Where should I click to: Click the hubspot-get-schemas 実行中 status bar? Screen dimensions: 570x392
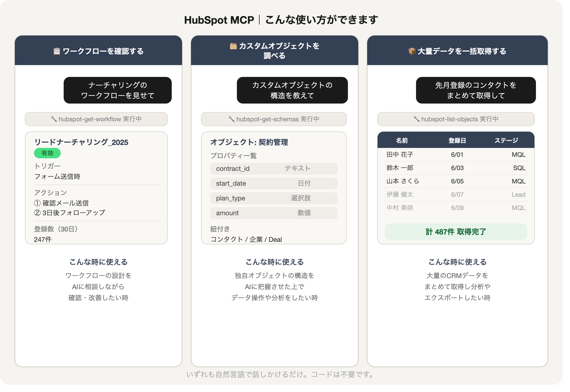tap(274, 119)
